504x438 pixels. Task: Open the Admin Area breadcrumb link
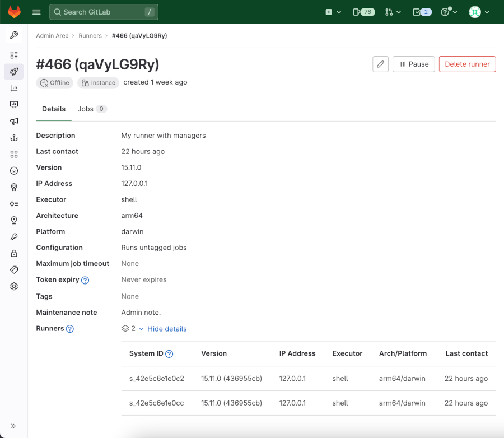tap(52, 35)
